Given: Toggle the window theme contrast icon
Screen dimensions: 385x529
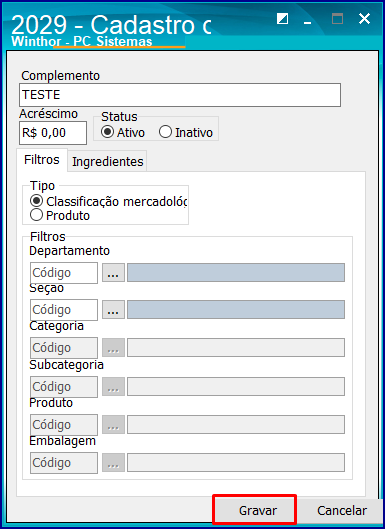Looking at the screenshot, I should [282, 19].
